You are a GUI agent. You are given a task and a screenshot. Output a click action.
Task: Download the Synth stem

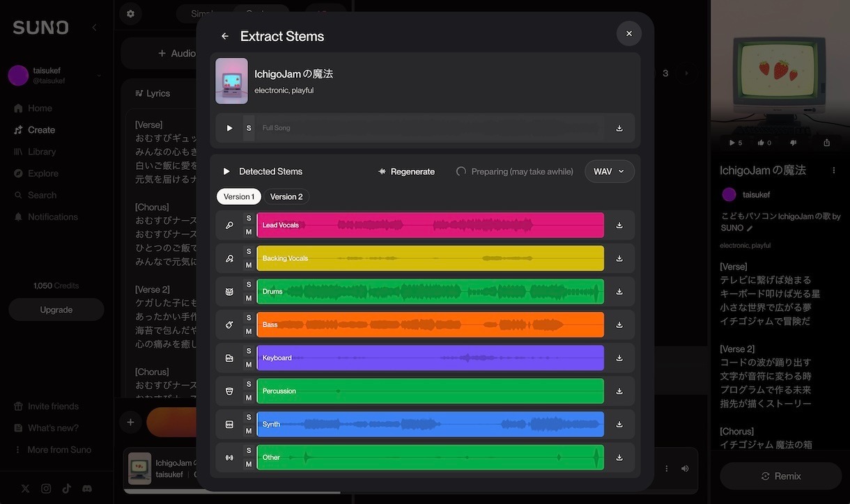click(619, 424)
